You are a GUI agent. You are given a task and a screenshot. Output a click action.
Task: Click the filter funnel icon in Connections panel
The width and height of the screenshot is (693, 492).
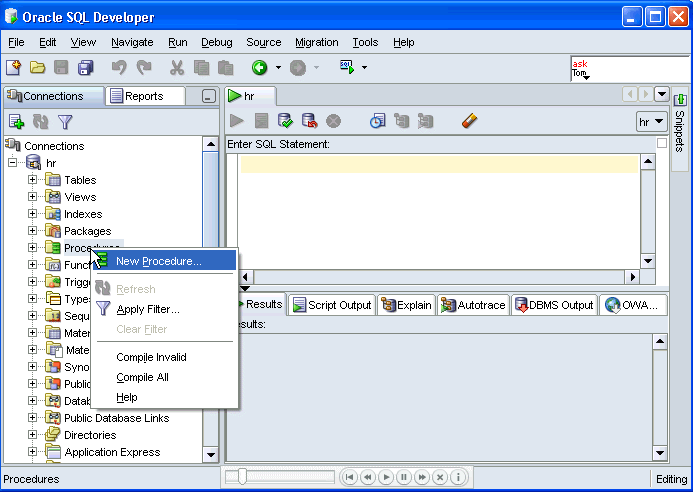pyautogui.click(x=65, y=122)
